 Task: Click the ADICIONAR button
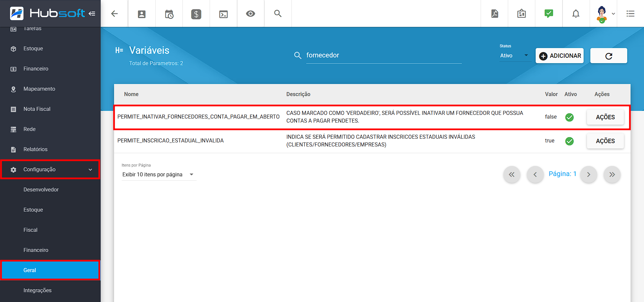(559, 56)
